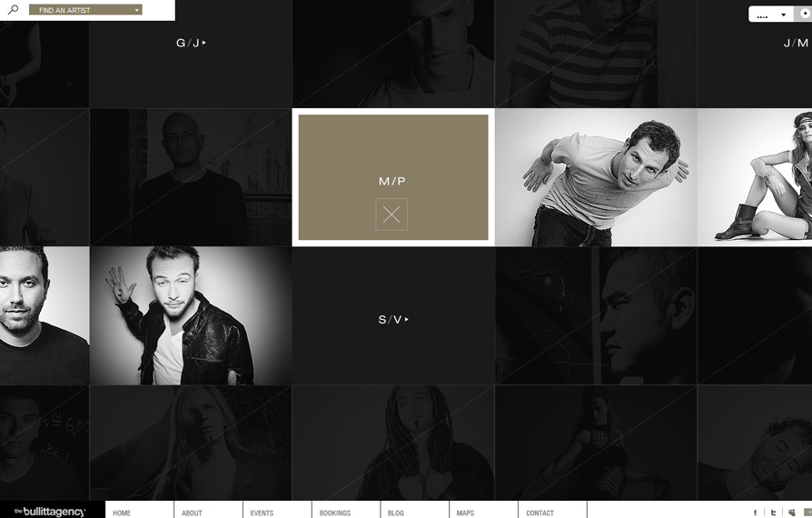Expand the G/J artist group
The image size is (812, 518).
(x=191, y=43)
